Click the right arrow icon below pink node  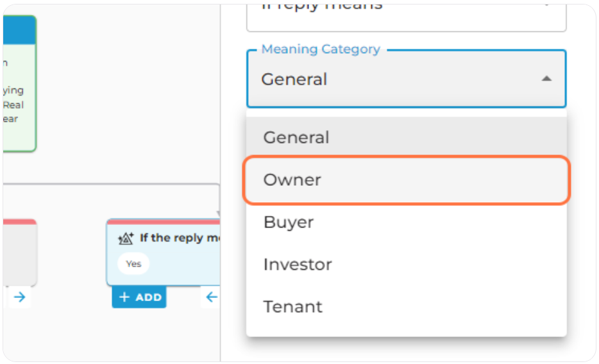click(19, 297)
